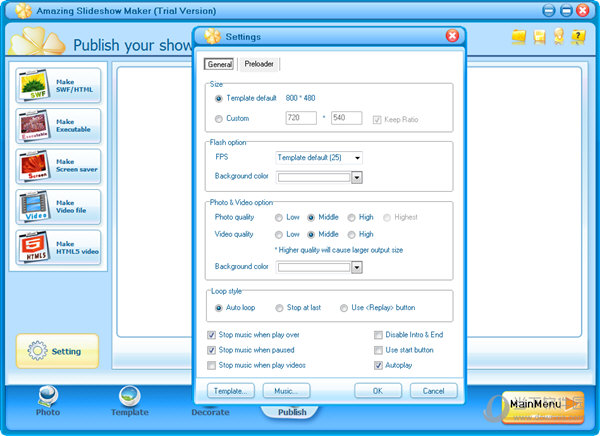The image size is (600, 436).
Task: Toggle Stop music when paused
Action: point(211,350)
